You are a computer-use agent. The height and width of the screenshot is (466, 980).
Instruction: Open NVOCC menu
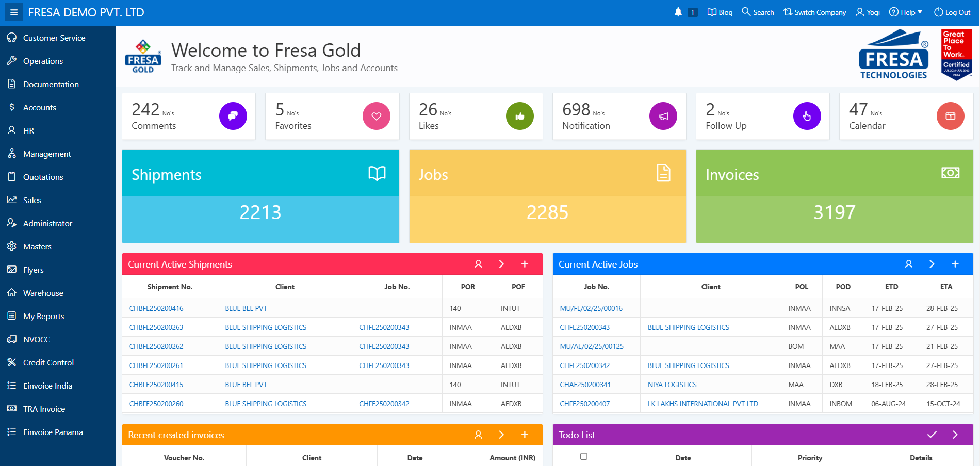tap(58, 339)
